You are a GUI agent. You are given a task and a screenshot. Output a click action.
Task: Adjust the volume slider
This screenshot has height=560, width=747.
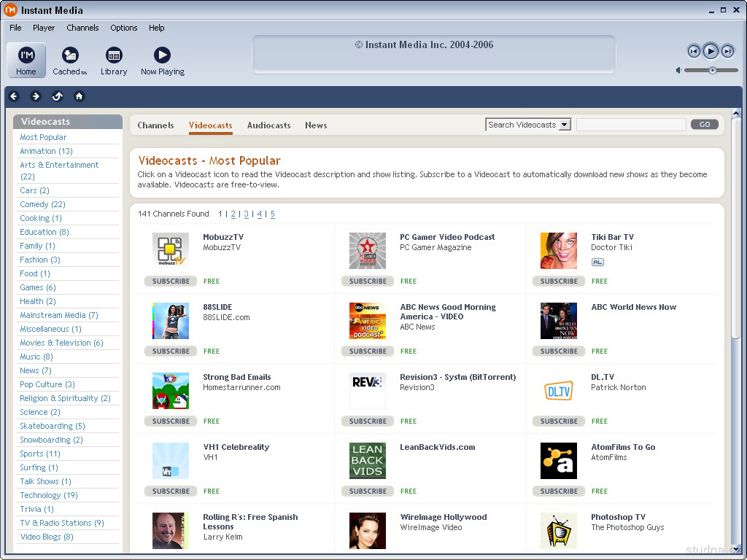(x=712, y=71)
